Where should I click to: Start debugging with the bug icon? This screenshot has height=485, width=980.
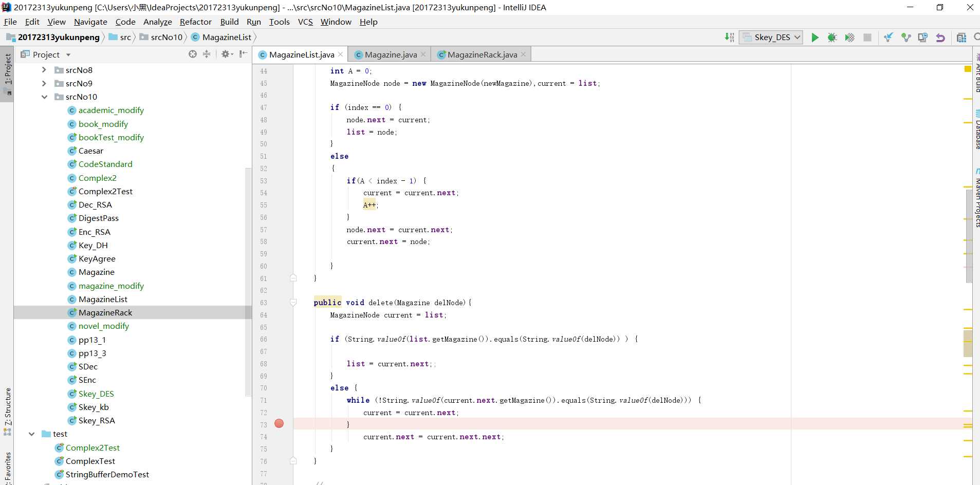point(832,38)
